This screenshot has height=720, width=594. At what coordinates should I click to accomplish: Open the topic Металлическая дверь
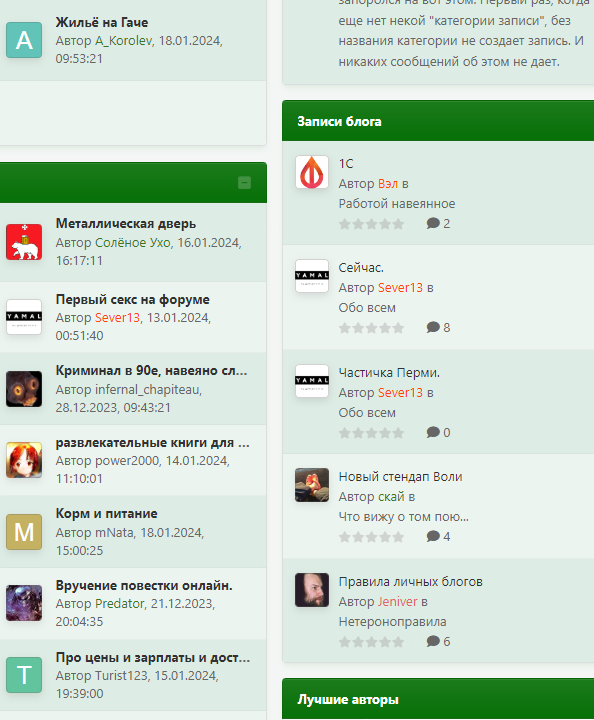[x=126, y=224]
